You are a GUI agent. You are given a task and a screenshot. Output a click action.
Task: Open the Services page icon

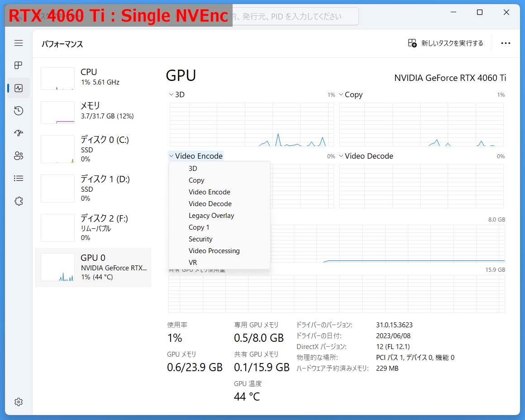(x=19, y=201)
